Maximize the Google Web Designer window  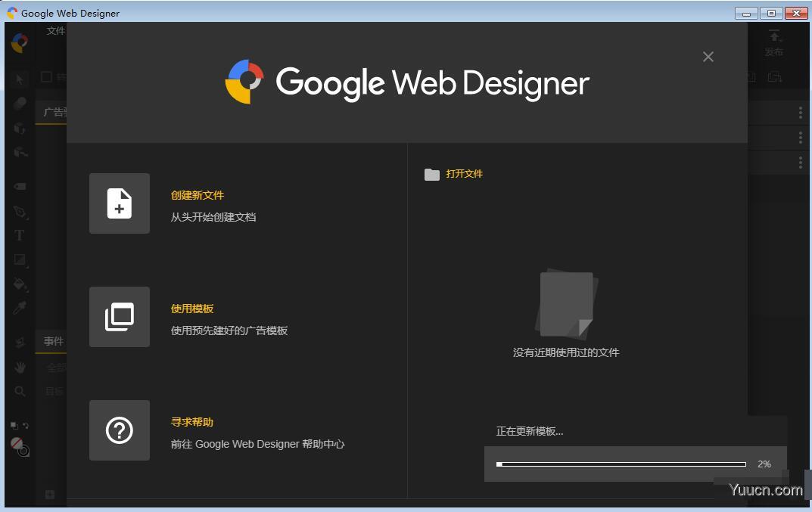point(771,13)
